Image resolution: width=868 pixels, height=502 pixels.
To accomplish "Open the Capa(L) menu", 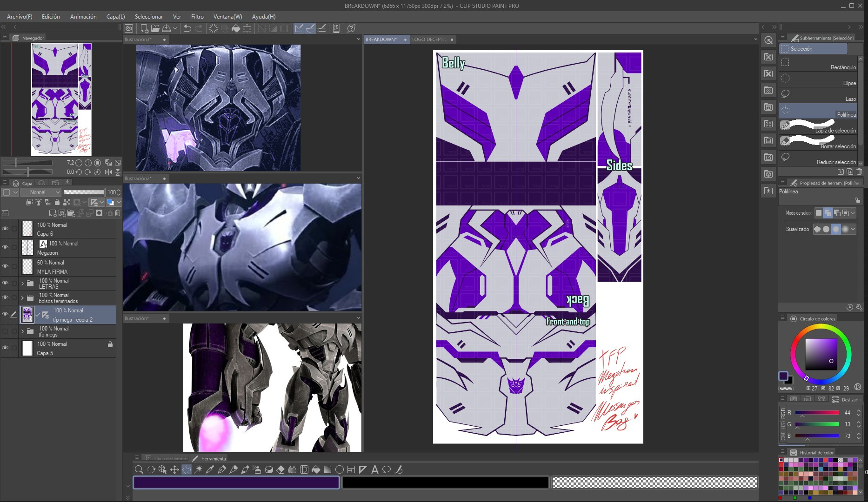I will [x=115, y=16].
